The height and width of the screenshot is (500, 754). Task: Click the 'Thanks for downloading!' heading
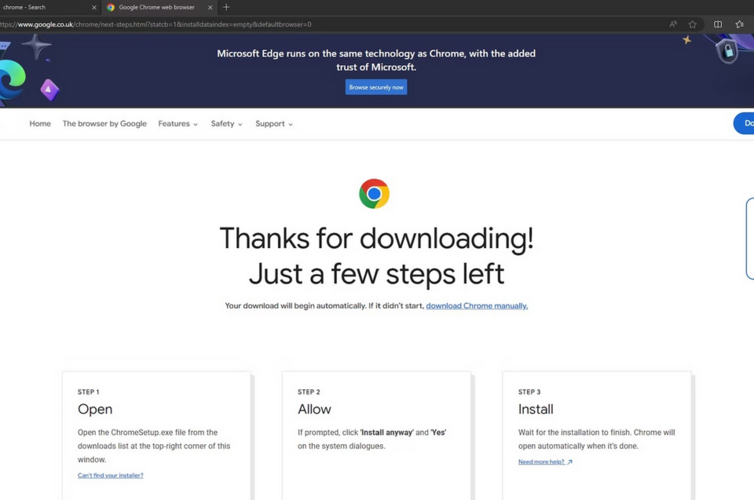pyautogui.click(x=377, y=238)
